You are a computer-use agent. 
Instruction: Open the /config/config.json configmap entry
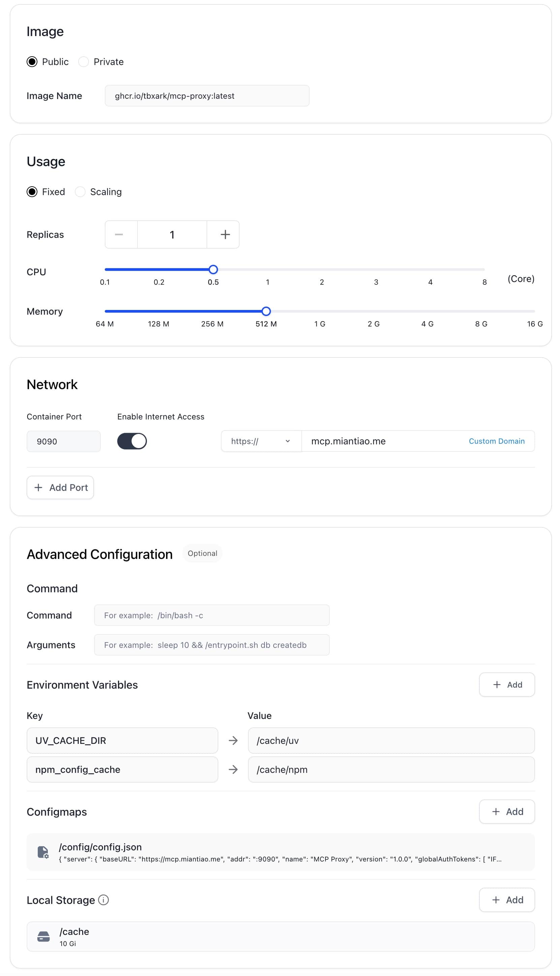tap(280, 852)
